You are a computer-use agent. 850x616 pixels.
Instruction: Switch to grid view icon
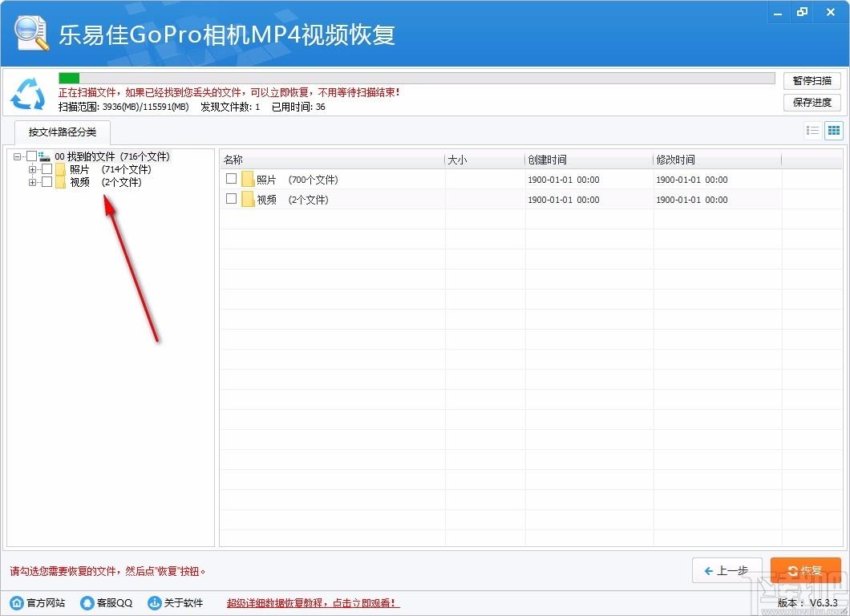[834, 131]
